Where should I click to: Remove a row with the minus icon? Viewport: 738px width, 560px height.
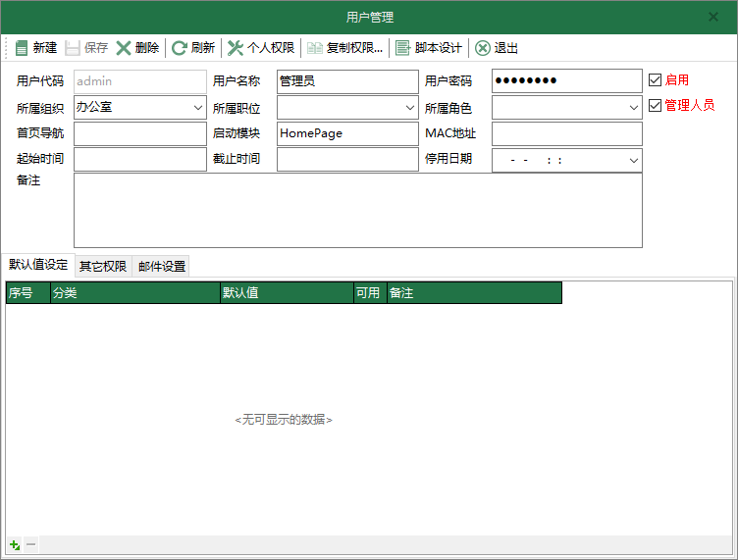pos(31,544)
